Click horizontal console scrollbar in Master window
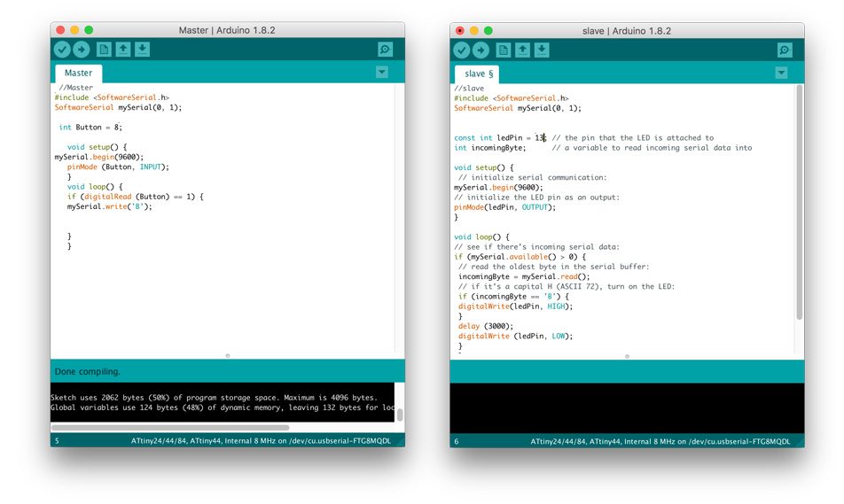844x504 pixels. [x=170, y=428]
